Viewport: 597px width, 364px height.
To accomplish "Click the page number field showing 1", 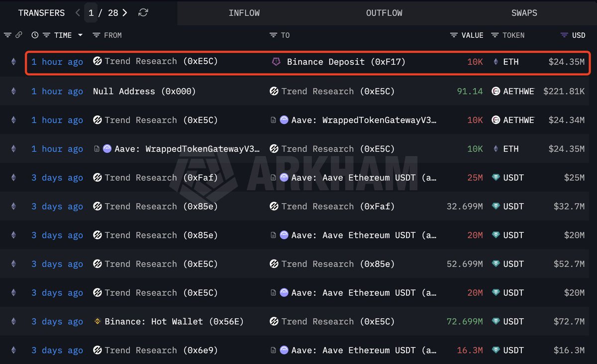I will tap(91, 12).
